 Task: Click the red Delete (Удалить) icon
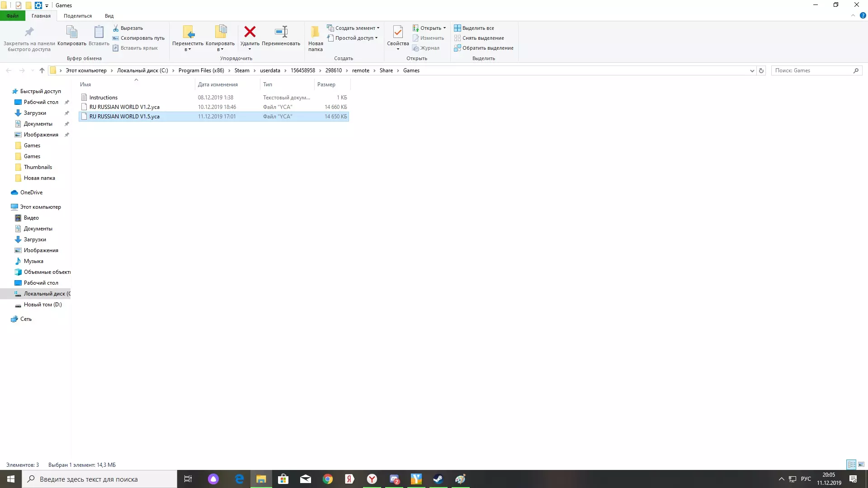250,32
